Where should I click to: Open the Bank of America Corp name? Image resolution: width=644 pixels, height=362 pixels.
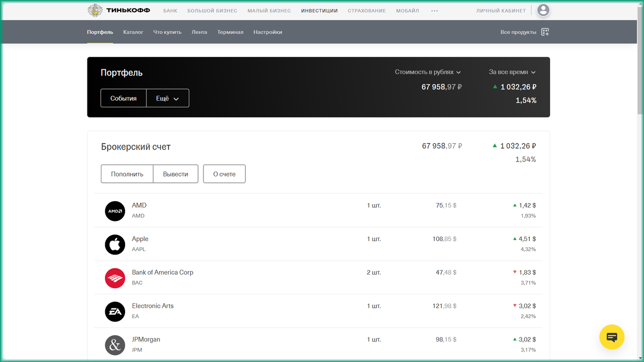click(163, 272)
